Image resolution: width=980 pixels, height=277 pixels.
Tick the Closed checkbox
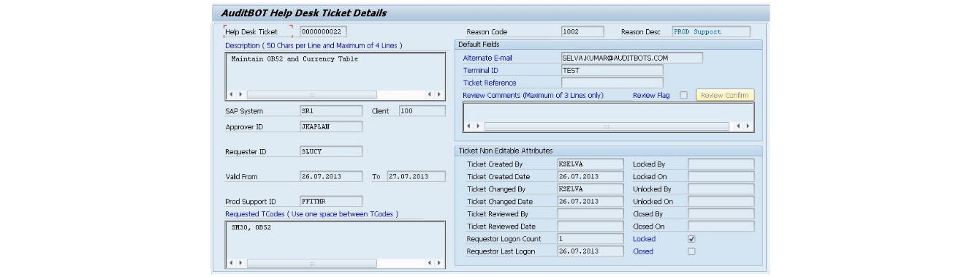click(x=691, y=251)
